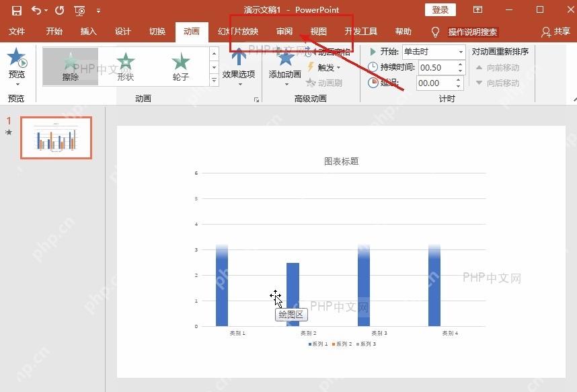Open the 审阅 tab
The width and height of the screenshot is (577, 392).
[284, 32]
